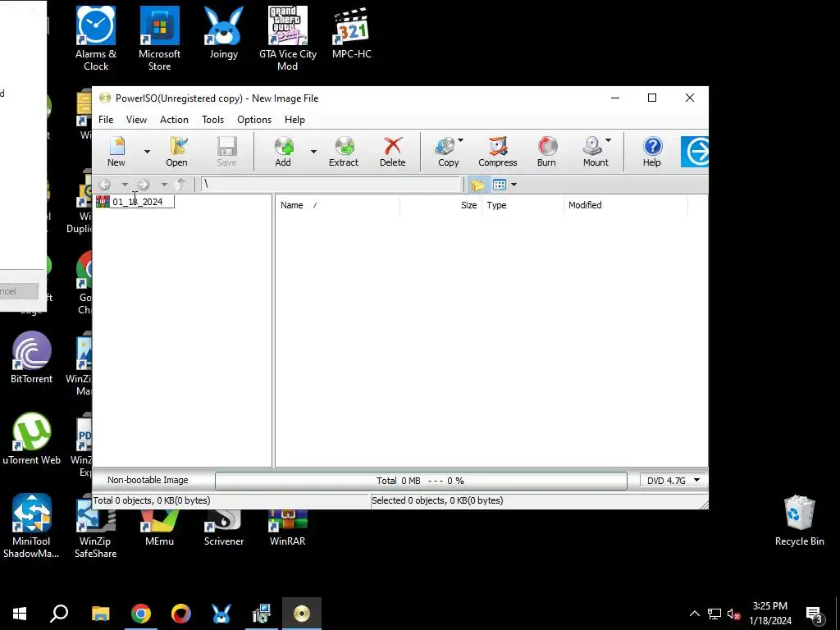Click the Forward navigation arrow
Viewport: 840px width, 630px height.
144,185
